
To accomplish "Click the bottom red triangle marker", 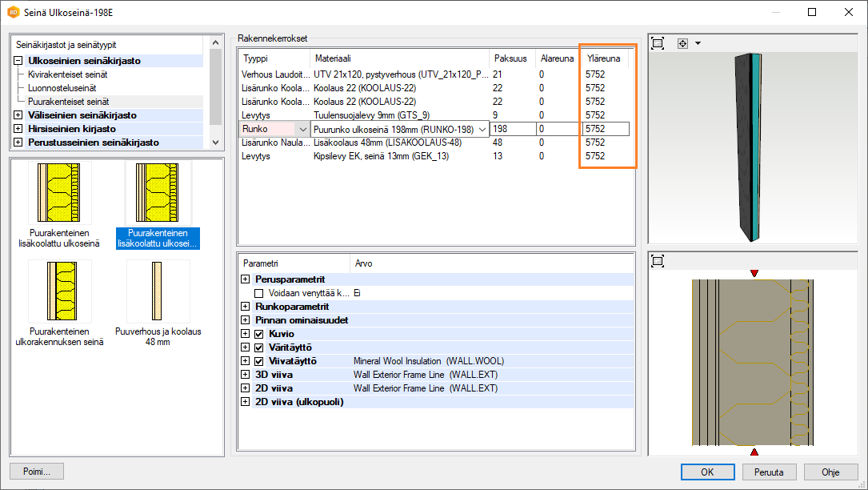I will (x=753, y=452).
